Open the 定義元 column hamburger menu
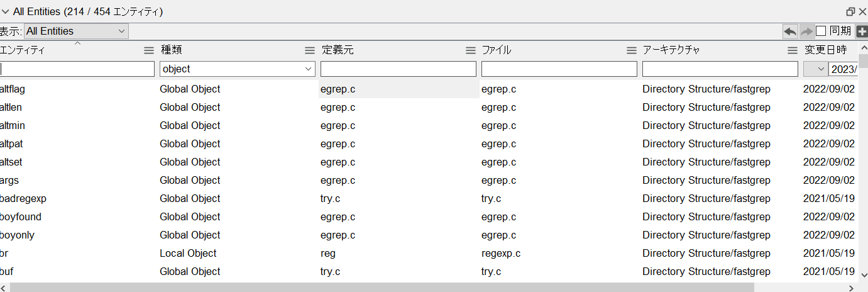868x292 pixels. [x=471, y=50]
